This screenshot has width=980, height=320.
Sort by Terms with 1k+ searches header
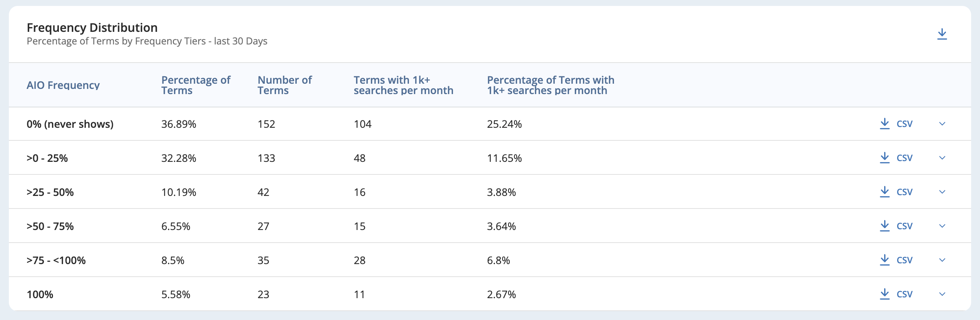coord(403,85)
